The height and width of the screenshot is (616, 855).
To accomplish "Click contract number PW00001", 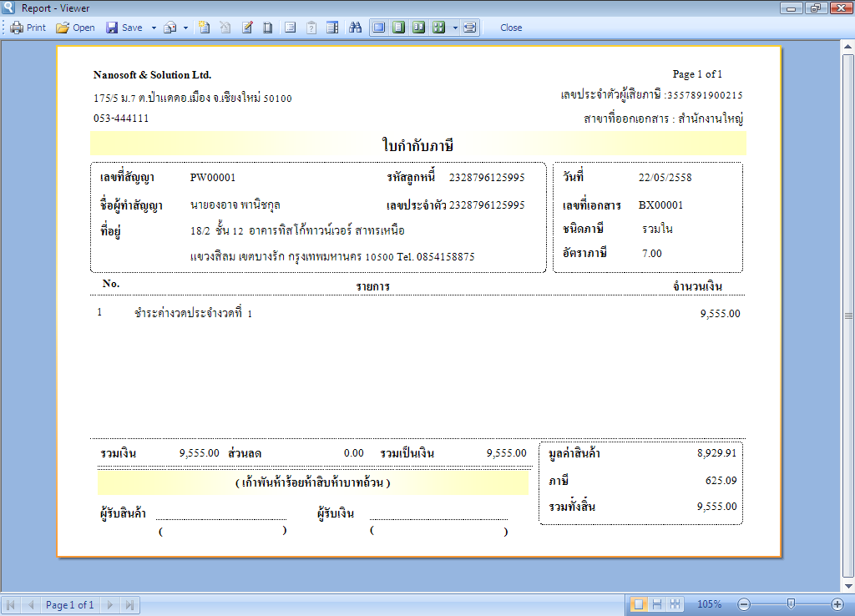I will (213, 177).
